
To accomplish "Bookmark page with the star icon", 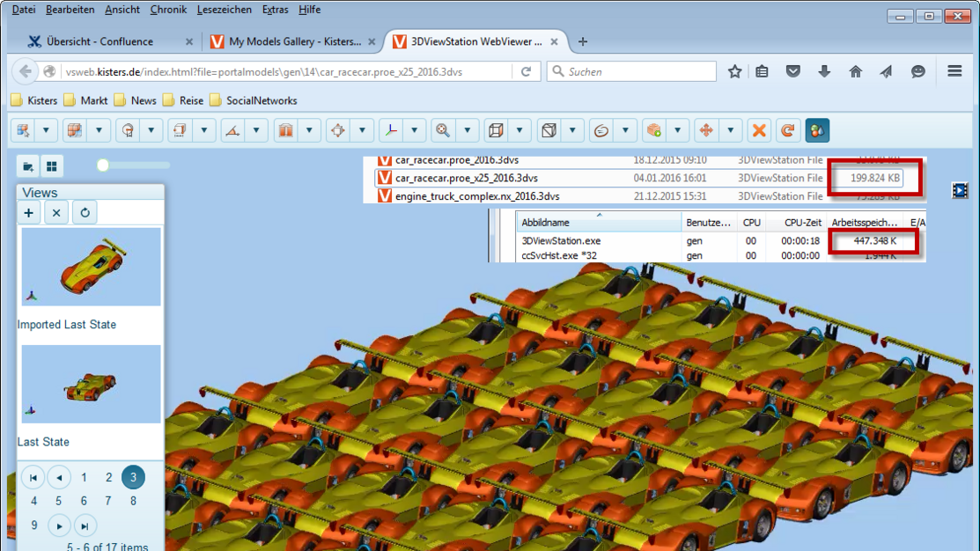I will point(735,72).
